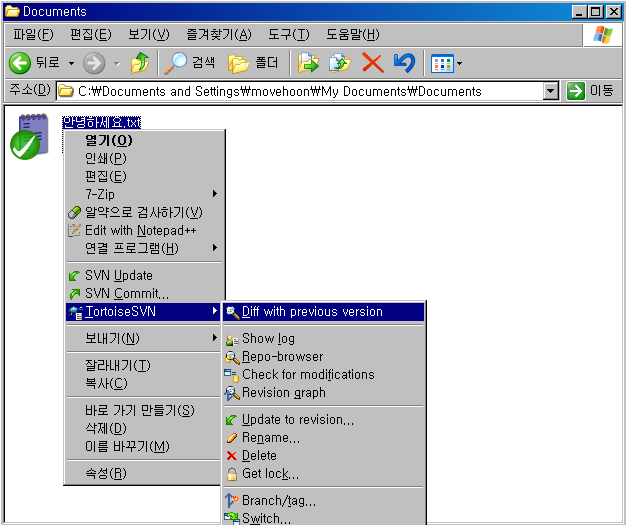Choose SVN Update

point(144,275)
